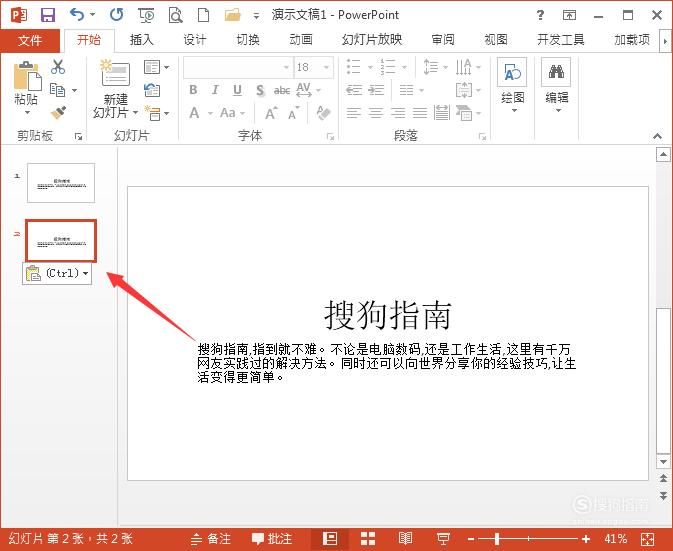Expand font color A dropdown arrow
The width and height of the screenshot is (673, 551).
(210, 113)
